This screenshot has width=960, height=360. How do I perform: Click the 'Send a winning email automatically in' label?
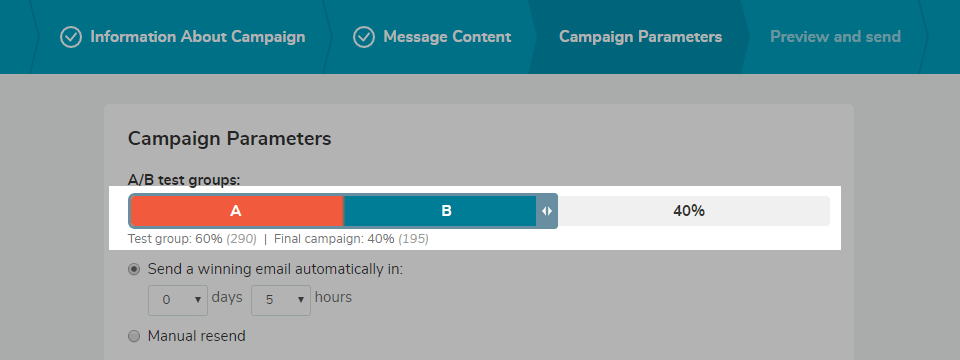click(276, 269)
